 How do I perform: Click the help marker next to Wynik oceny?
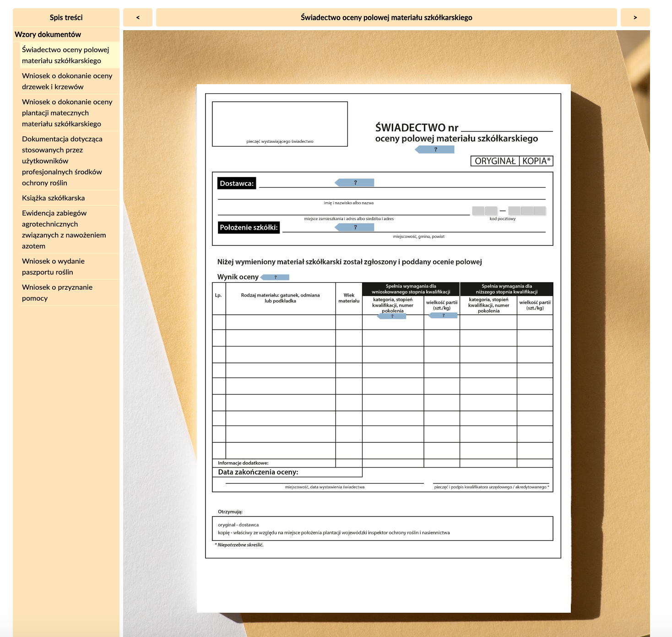pyautogui.click(x=275, y=277)
